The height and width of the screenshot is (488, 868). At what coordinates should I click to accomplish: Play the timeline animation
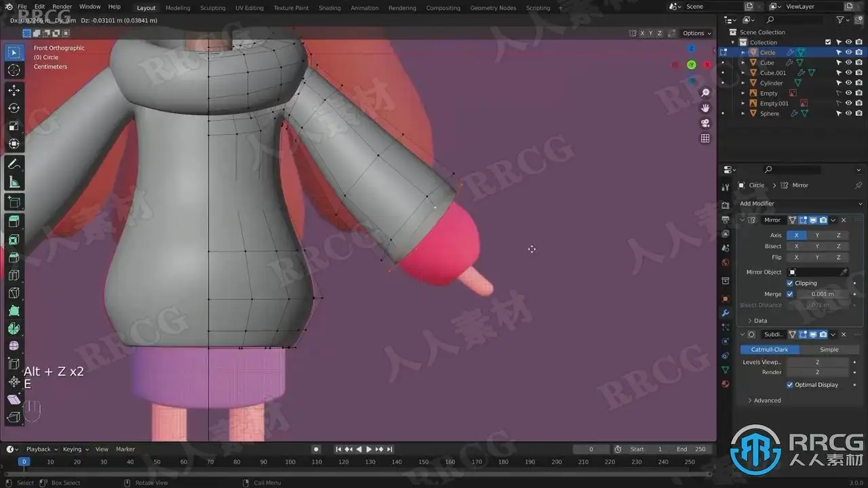pos(369,449)
